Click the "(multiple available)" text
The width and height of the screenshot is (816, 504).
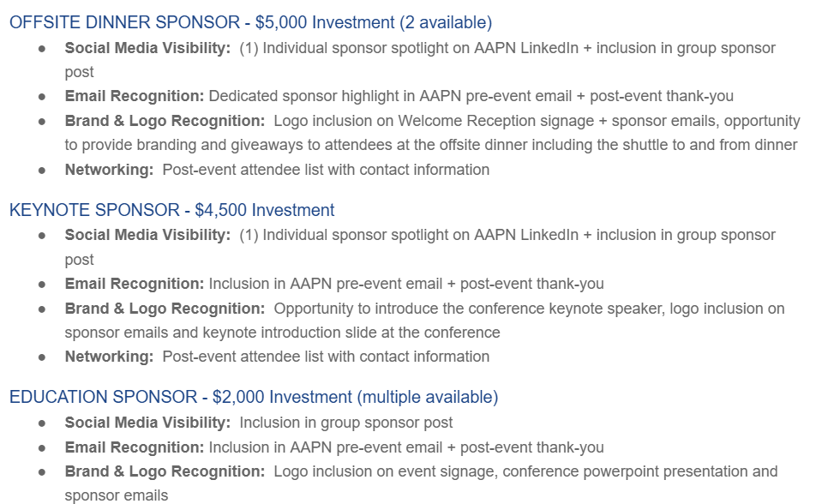(427, 397)
